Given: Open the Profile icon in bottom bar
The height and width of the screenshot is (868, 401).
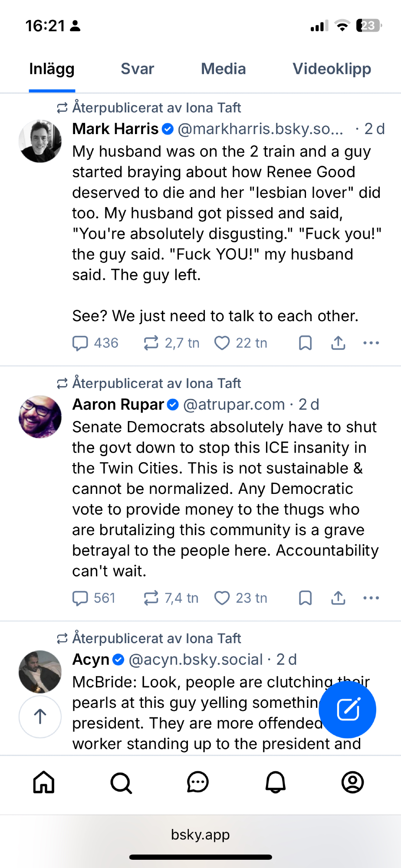Looking at the screenshot, I should tap(352, 783).
